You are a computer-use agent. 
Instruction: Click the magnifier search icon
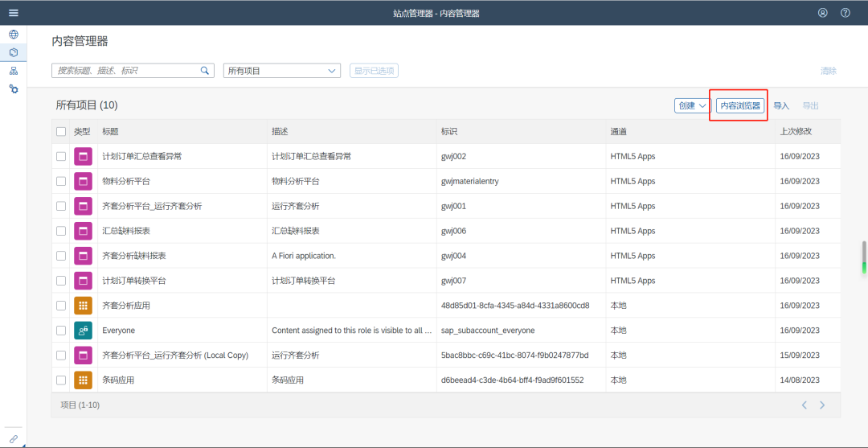(x=205, y=70)
